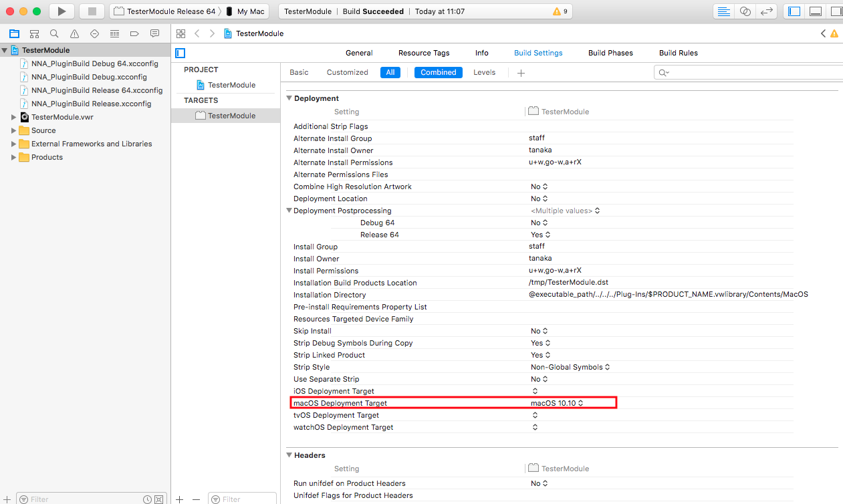Open the Issue navigator triangle icon
Screen dimensions: 843x504
74,33
